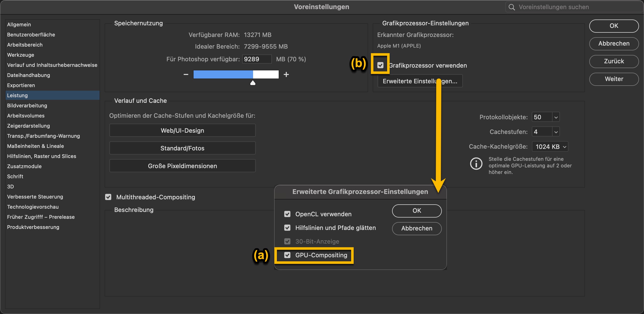This screenshot has height=314, width=644.
Task: Click the info icon near cache hint
Action: (x=476, y=164)
